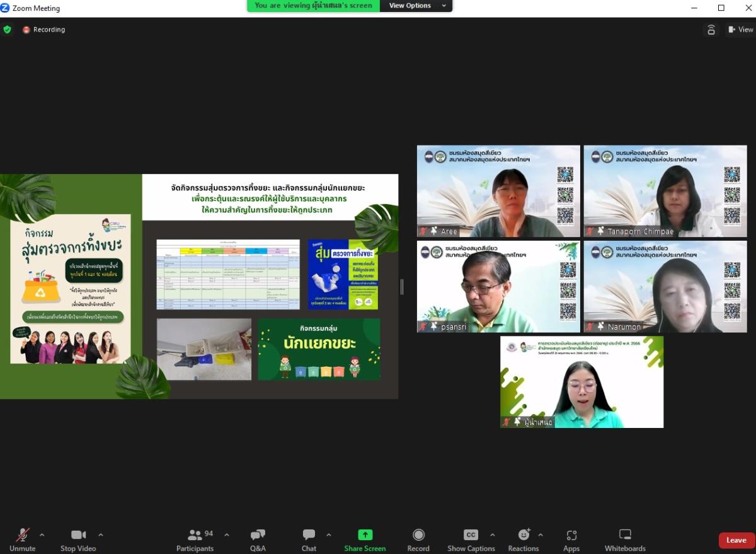This screenshot has height=554, width=756.
Task: Unmute the microphone
Action: (22, 540)
